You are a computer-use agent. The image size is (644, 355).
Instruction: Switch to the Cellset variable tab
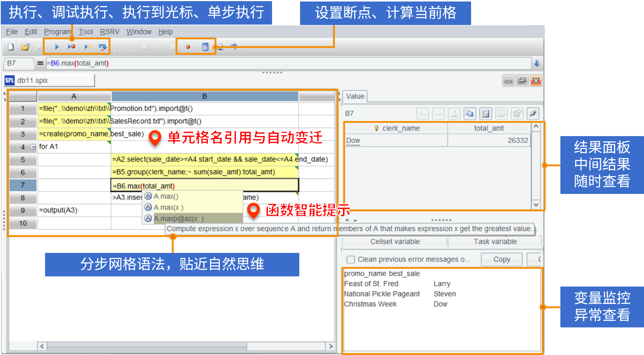click(395, 242)
